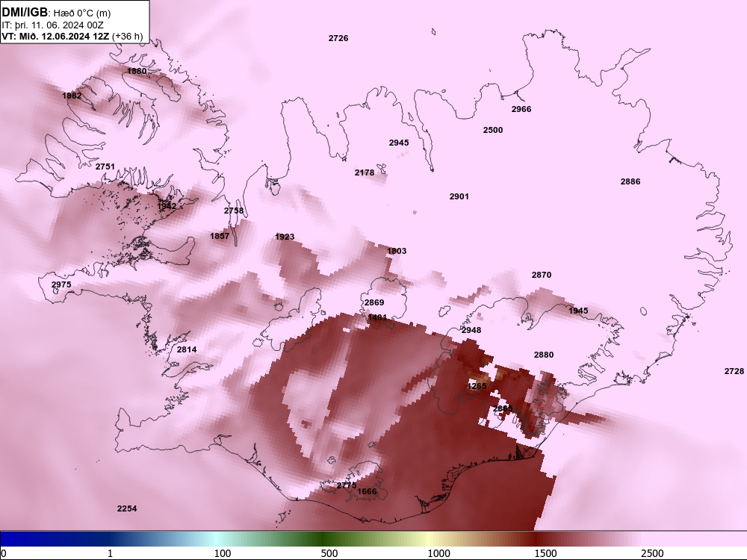Click the 1500 label on the color scale
The height and width of the screenshot is (560, 747).
545,553
